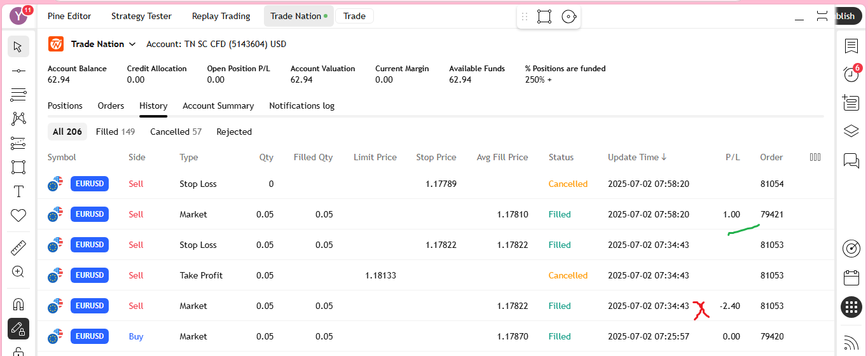Select the ruler measure tool
Image resolution: width=868 pixels, height=356 pixels.
click(18, 247)
